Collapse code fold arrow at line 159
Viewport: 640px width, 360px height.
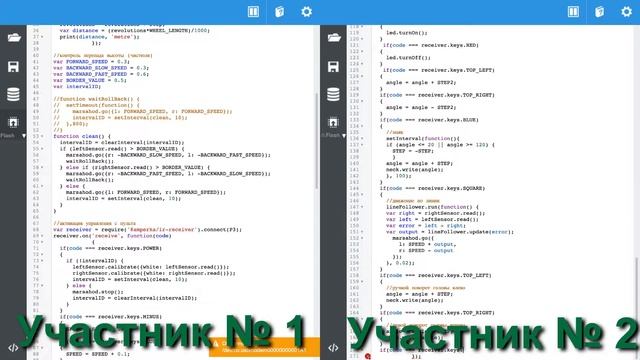[x=362, y=282]
